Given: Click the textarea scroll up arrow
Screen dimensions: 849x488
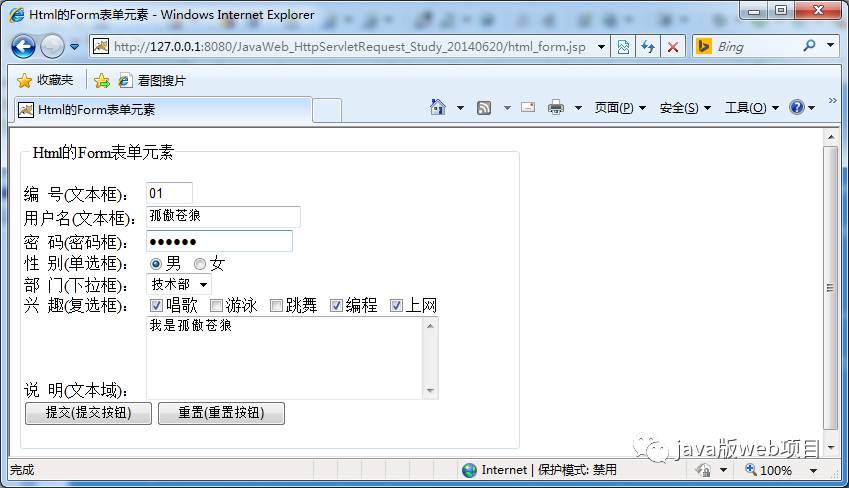Looking at the screenshot, I should point(430,326).
